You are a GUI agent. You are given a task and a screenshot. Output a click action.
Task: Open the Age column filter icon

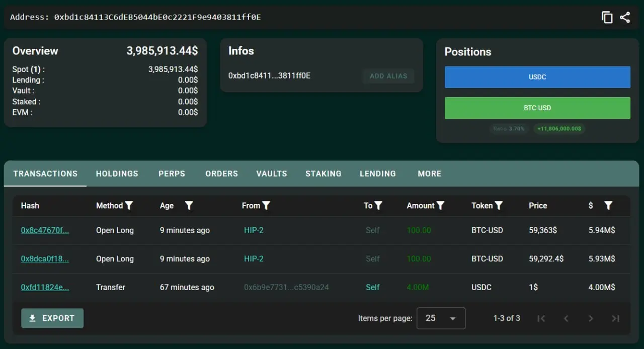(189, 205)
